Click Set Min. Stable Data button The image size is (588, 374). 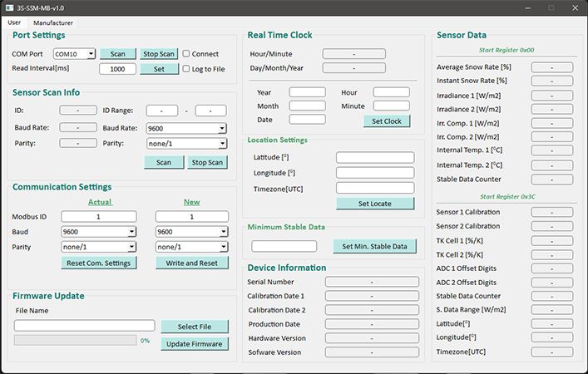(374, 246)
